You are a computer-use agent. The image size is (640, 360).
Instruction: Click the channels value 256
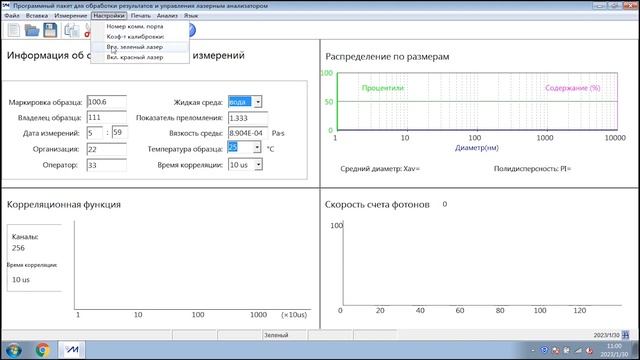pyautogui.click(x=18, y=248)
